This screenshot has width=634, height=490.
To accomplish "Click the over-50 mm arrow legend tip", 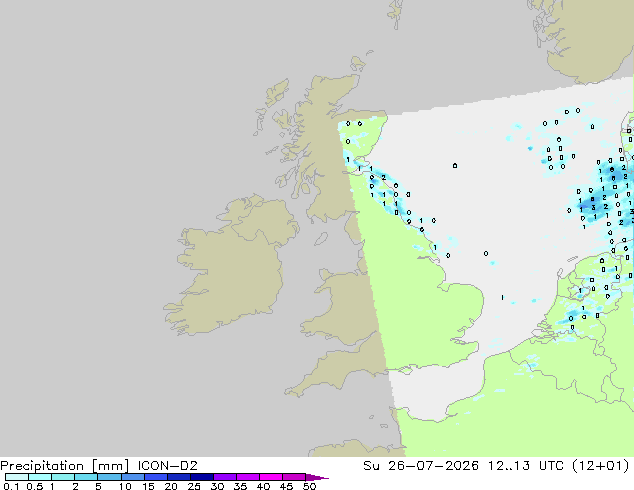I will [x=317, y=477].
